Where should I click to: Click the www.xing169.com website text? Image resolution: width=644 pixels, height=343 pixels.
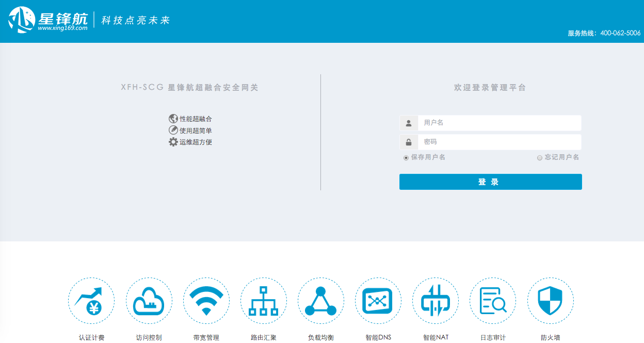(x=62, y=28)
